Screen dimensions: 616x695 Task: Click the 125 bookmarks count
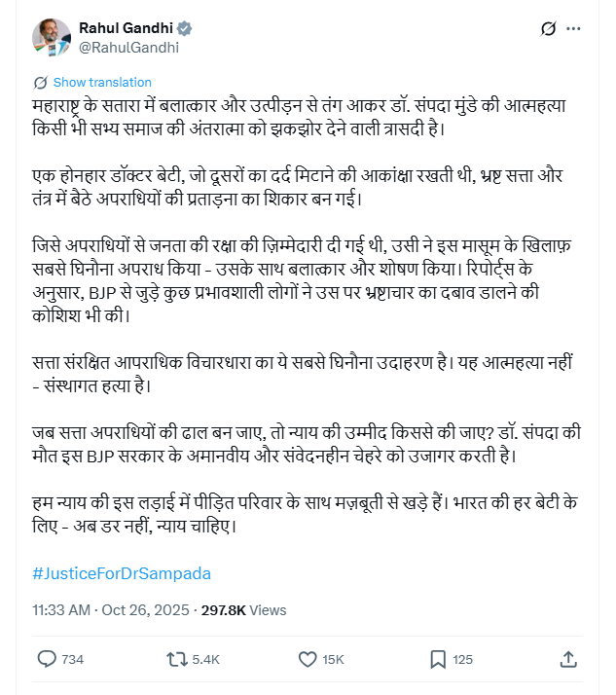tap(463, 660)
